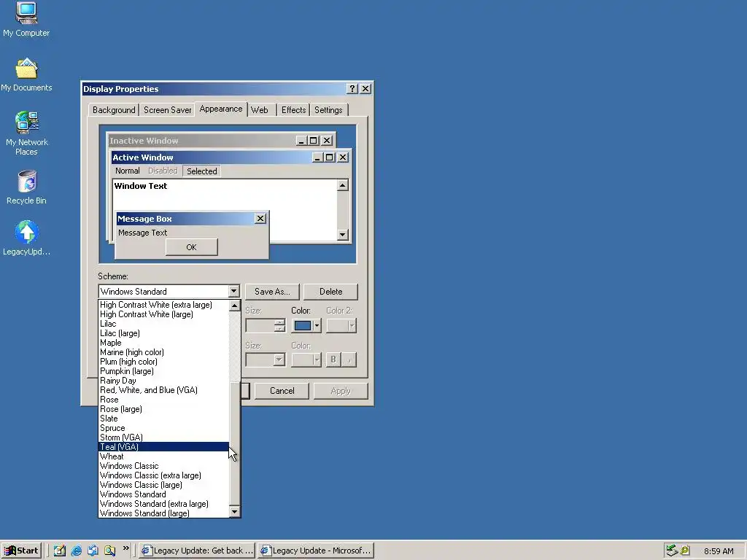Choose 'Plum (high color)' scheme
The image size is (747, 560).
tap(164, 362)
